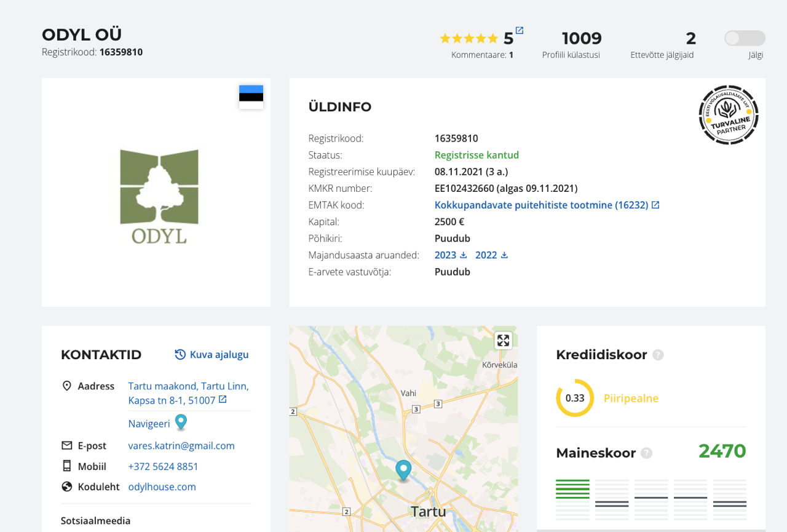Click the Sotsiaalmeedia heading
This screenshot has width=787, height=532.
95,520
